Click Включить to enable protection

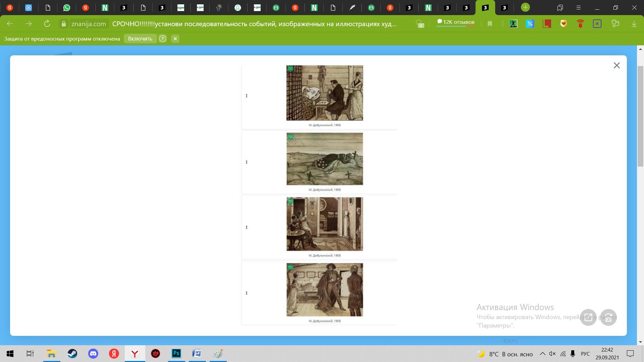(140, 39)
